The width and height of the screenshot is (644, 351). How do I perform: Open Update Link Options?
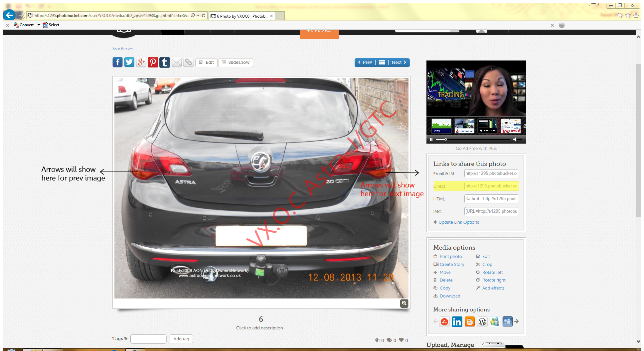tap(458, 222)
